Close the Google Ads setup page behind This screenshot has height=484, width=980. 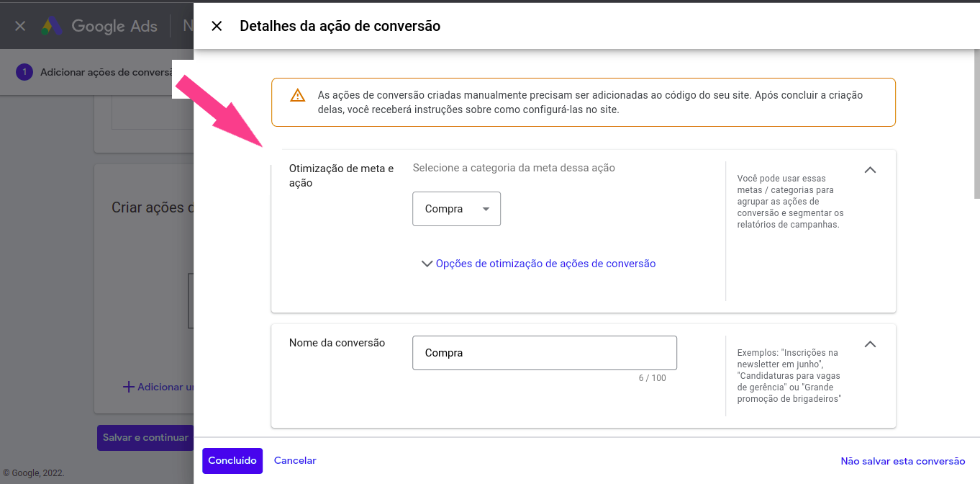20,26
